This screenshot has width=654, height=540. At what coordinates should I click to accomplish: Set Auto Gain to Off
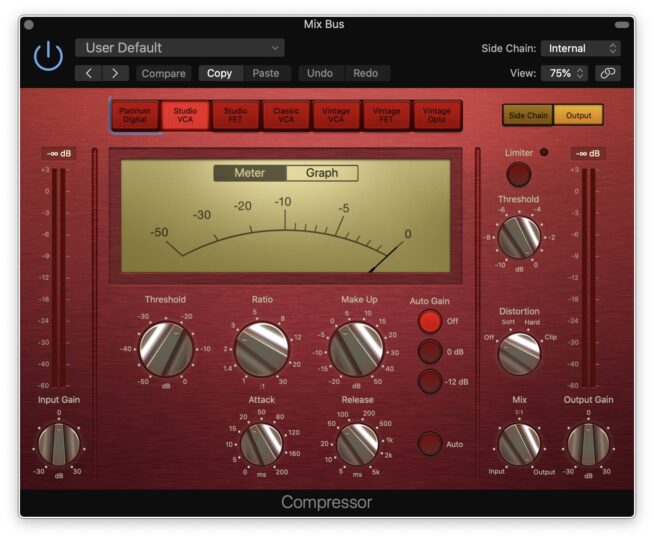pyautogui.click(x=429, y=321)
